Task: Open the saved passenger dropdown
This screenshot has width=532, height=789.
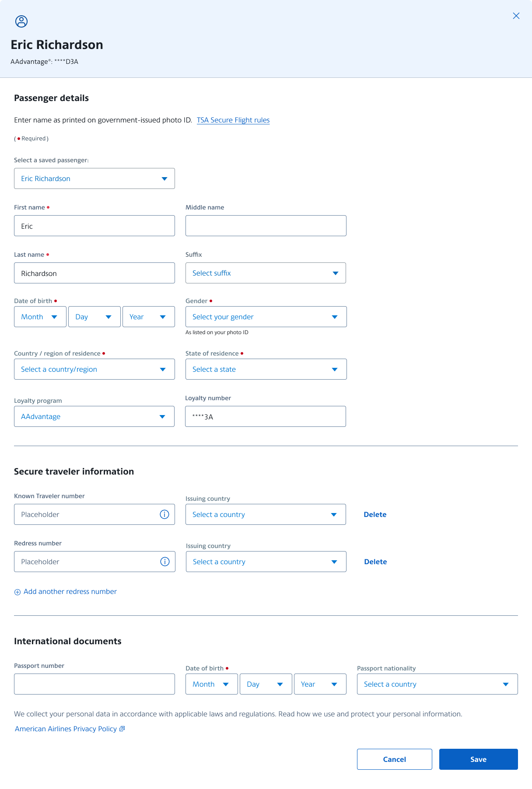Action: [94, 178]
